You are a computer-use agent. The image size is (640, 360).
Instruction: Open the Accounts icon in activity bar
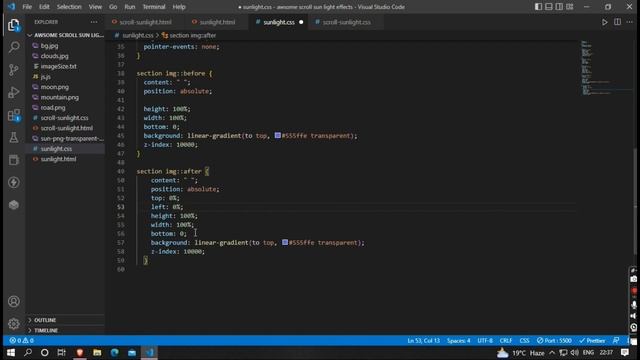click(14, 302)
